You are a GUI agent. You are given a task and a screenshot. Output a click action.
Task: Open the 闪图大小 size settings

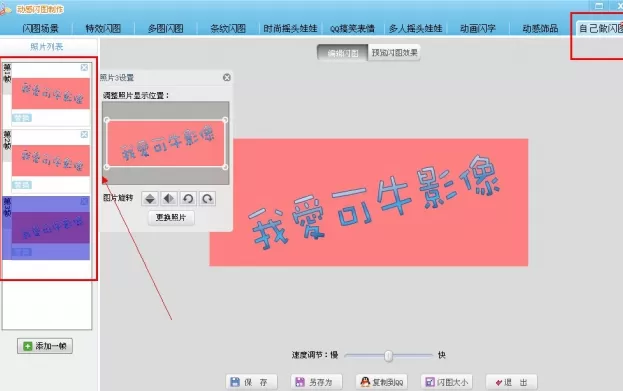click(447, 382)
